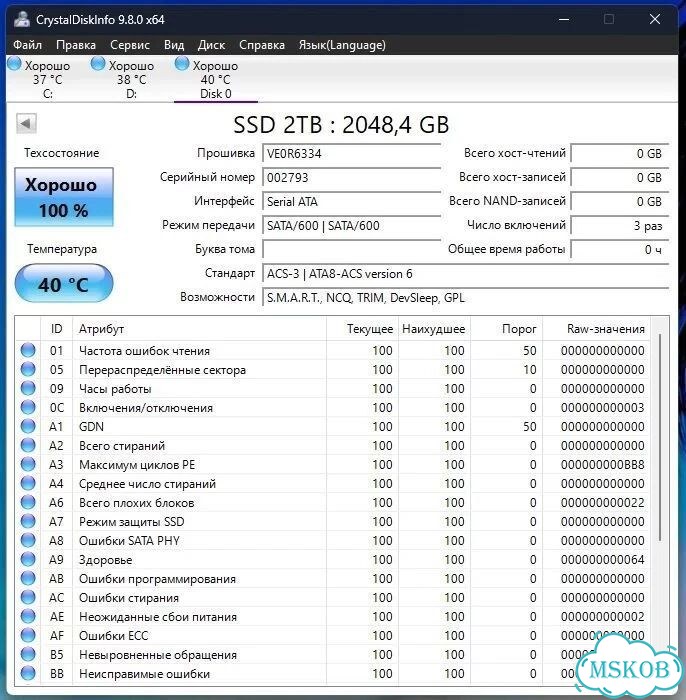Open the Сервис menu
The height and width of the screenshot is (700, 686).
[x=129, y=45]
